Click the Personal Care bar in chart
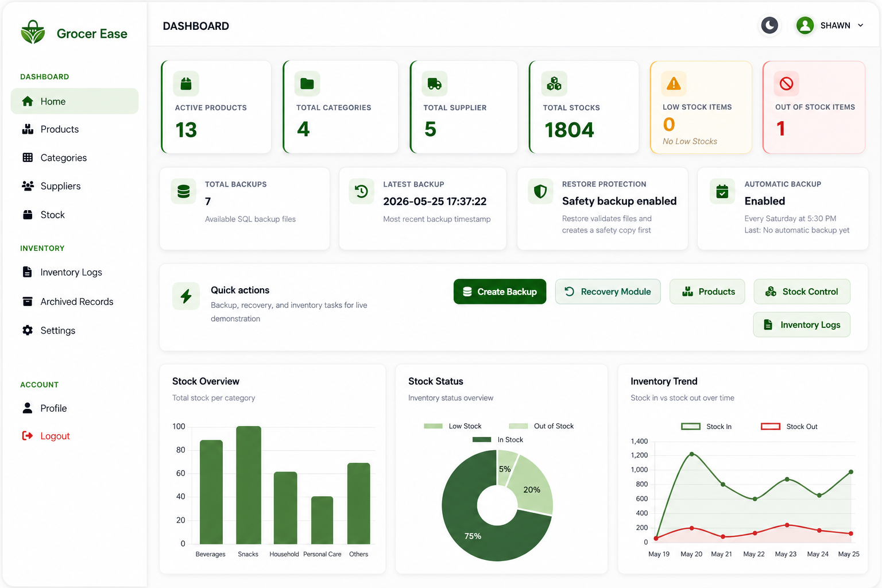The image size is (882, 588). click(x=322, y=520)
